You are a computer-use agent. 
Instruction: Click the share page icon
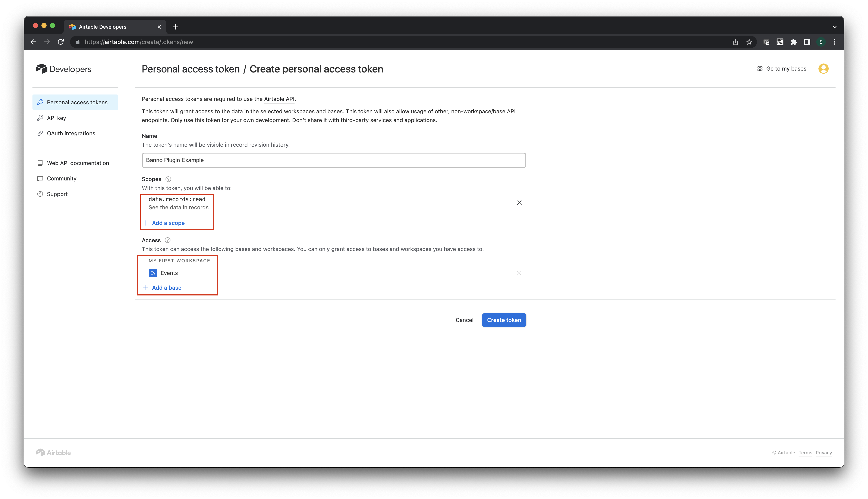736,42
